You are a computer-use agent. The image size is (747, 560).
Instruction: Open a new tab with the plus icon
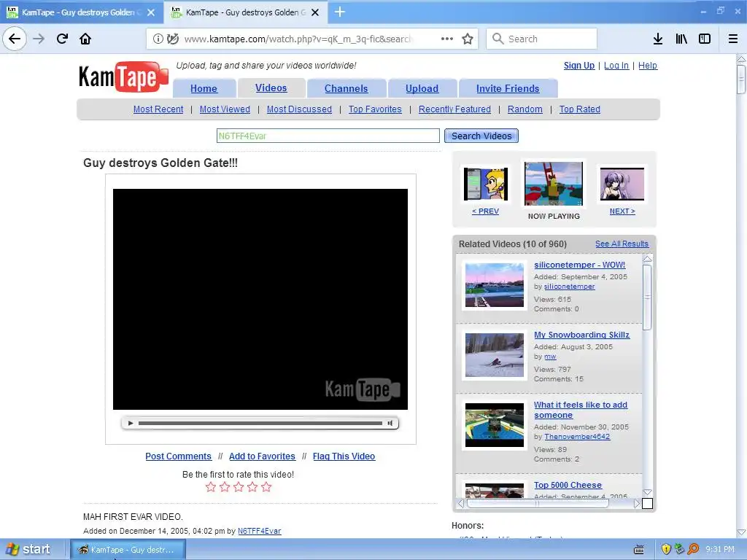[340, 12]
